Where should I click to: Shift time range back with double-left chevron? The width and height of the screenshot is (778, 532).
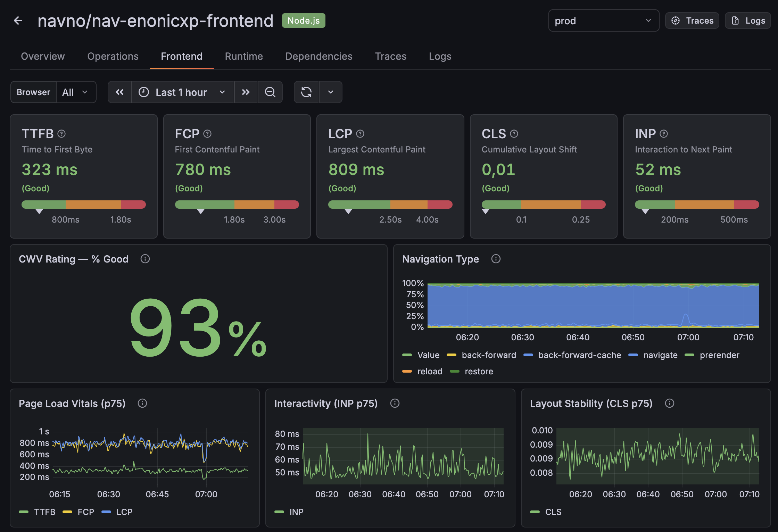(x=119, y=92)
